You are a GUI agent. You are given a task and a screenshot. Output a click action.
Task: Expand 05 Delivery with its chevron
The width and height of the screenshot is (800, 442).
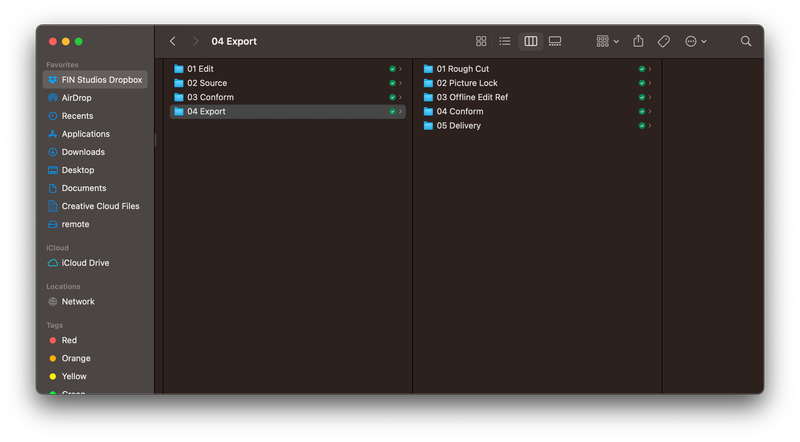click(650, 126)
